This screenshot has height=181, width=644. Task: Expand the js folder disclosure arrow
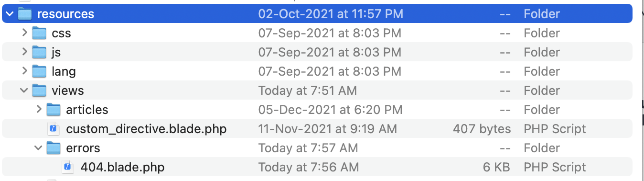(25, 52)
